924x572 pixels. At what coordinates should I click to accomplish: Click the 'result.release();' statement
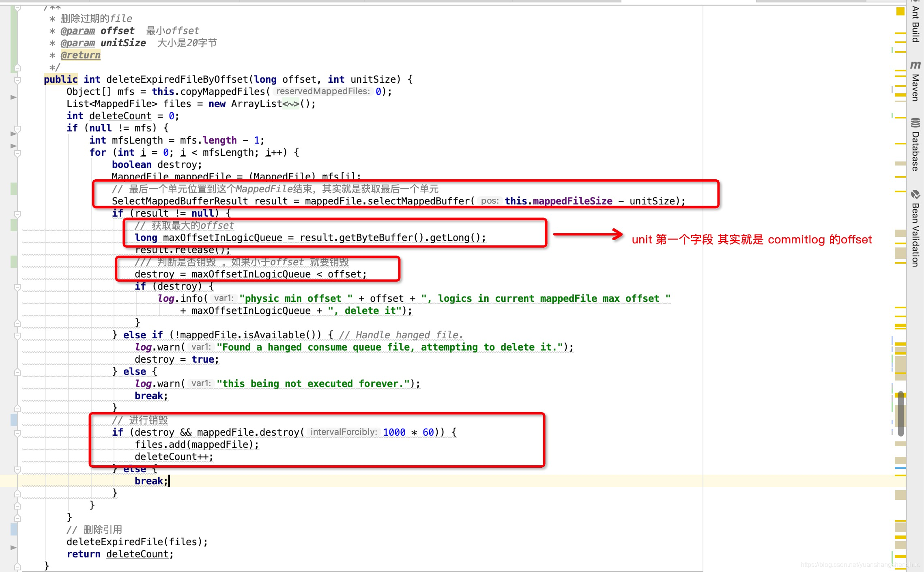183,250
